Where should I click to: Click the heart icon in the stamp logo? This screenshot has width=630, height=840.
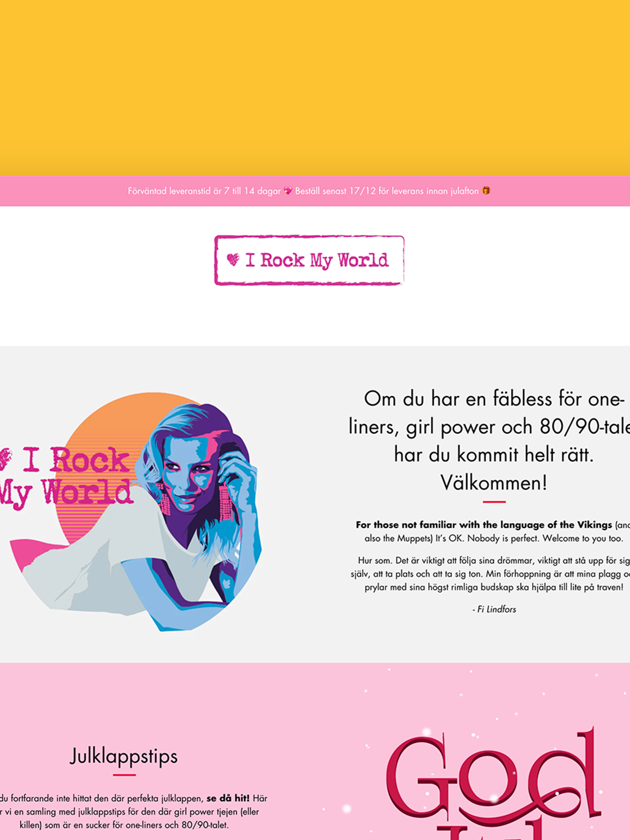[x=233, y=259]
